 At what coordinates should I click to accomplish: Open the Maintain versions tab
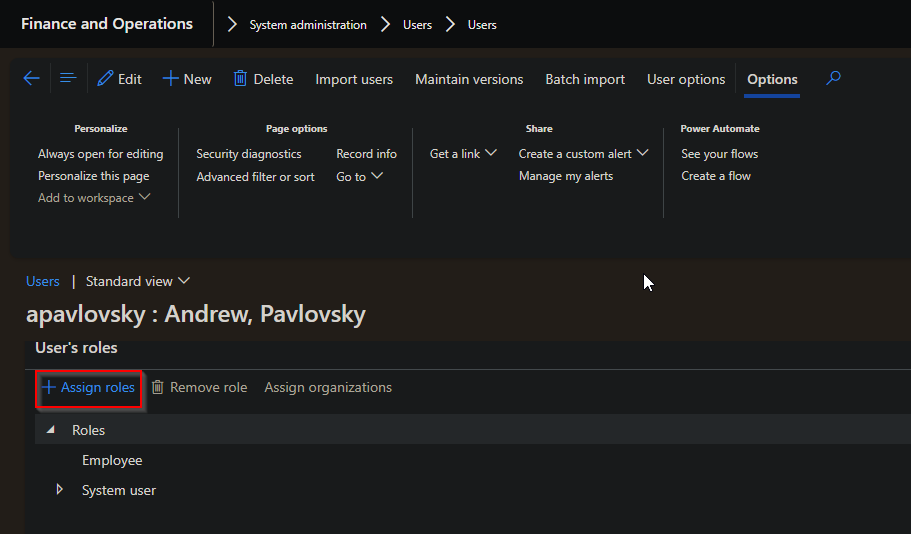tap(469, 79)
